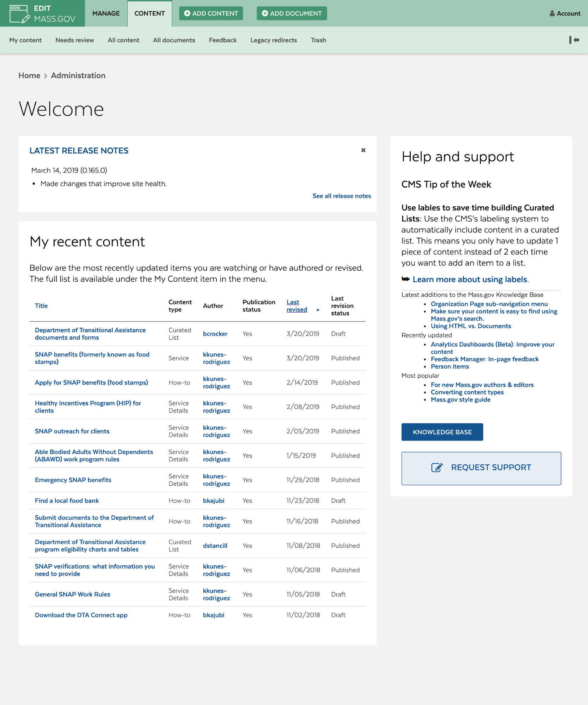
Task: Click the pencil icon on Request Support
Action: pyautogui.click(x=437, y=467)
